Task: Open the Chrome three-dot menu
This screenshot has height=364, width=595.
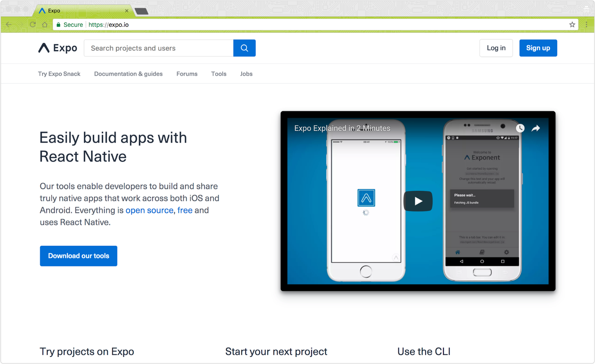Action: click(x=586, y=25)
